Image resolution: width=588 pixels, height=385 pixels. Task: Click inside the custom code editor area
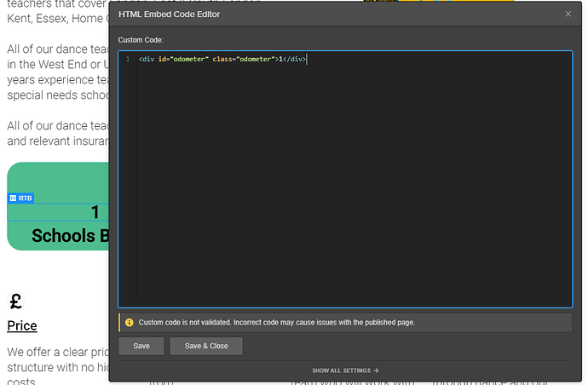345,179
